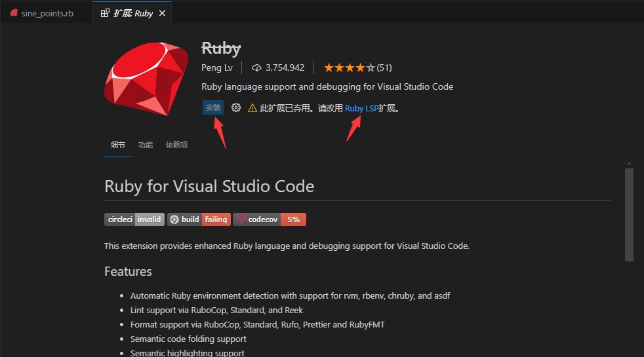Click the Ruby extension title
Viewport: 644px width, 357px height.
coord(221,48)
